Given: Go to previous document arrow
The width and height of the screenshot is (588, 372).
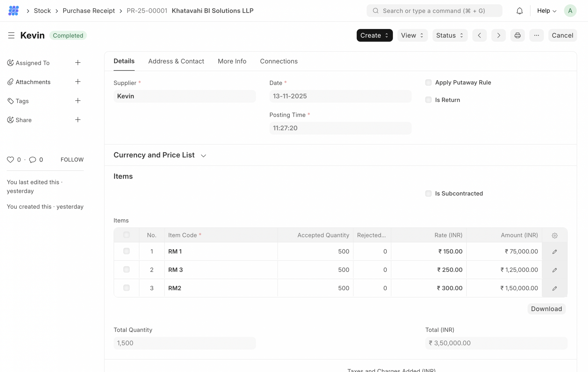Looking at the screenshot, I should (x=479, y=35).
